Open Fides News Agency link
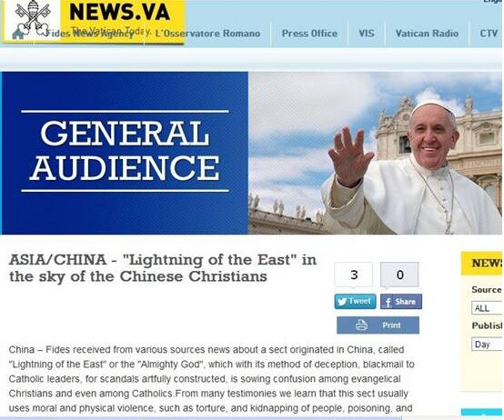504x420 pixels. tap(89, 34)
